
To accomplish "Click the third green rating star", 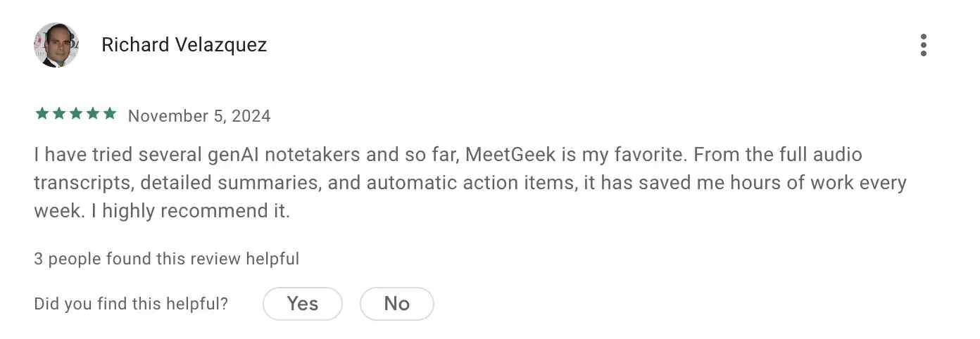I will [x=75, y=114].
